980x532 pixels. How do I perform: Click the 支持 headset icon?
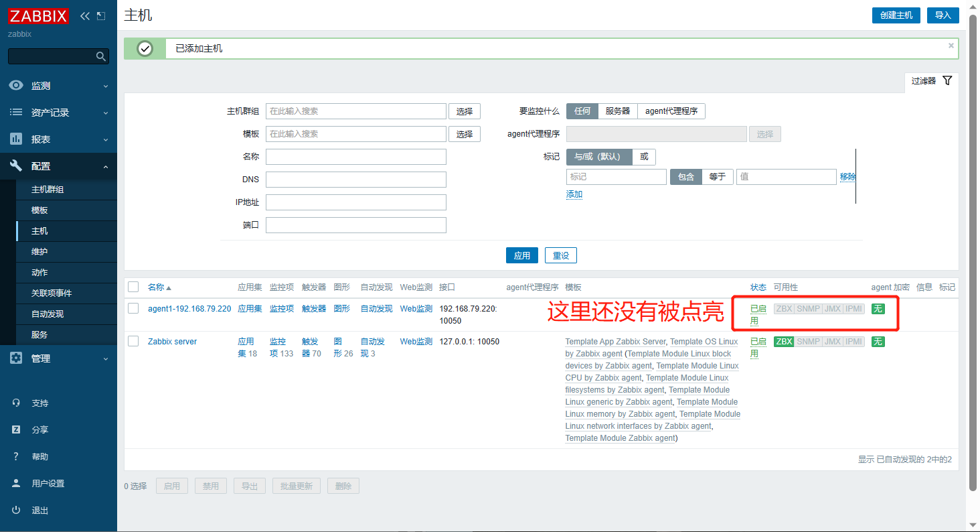coord(16,403)
